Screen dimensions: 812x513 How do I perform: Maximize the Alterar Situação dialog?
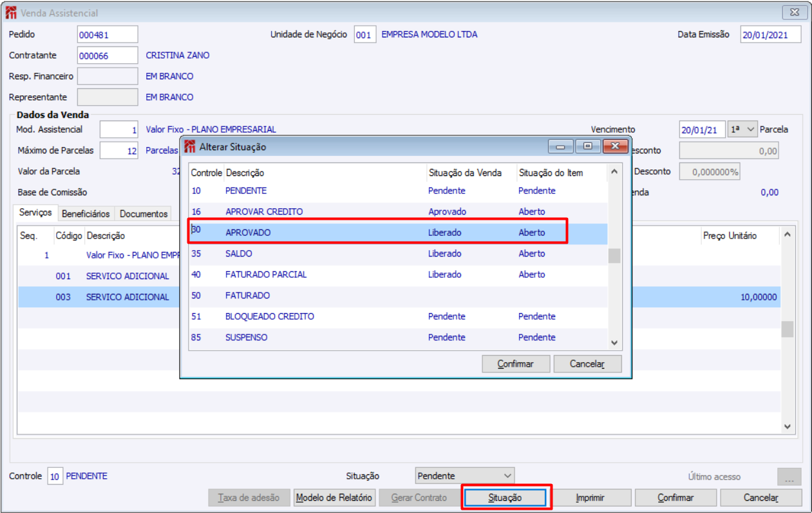[588, 146]
